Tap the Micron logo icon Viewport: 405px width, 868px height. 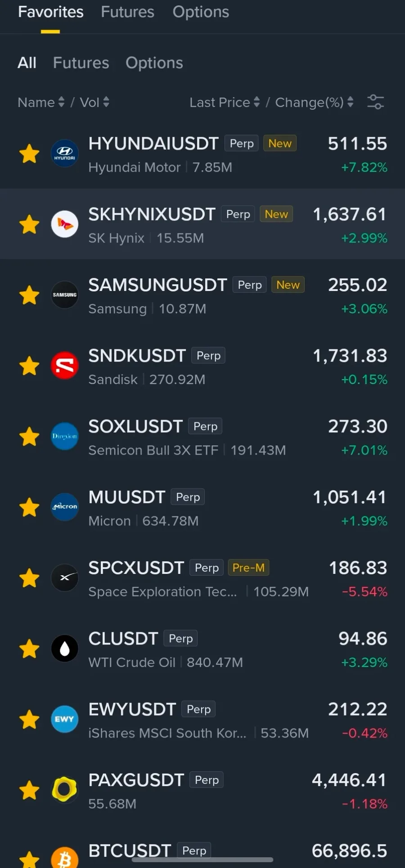[65, 507]
